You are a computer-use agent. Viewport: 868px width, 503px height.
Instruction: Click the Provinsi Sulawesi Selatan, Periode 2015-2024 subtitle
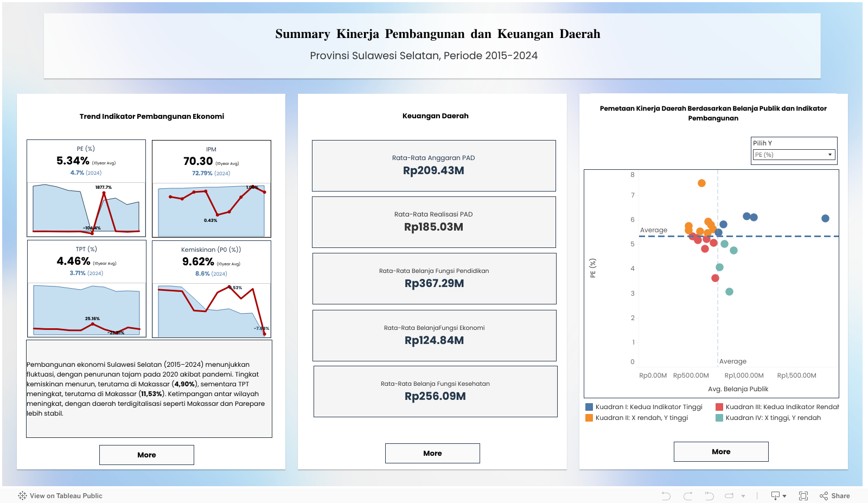[x=424, y=55]
